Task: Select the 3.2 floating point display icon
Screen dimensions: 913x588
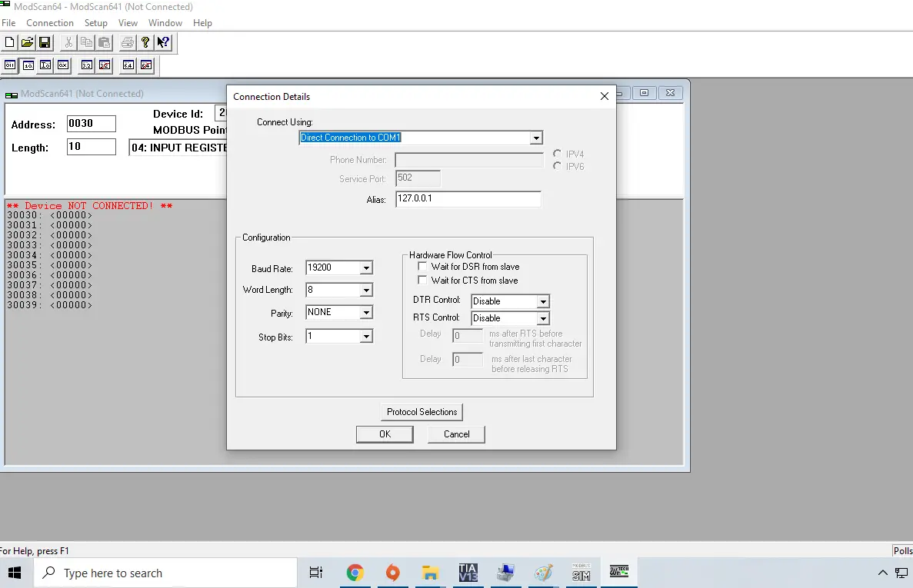Action: (x=87, y=65)
